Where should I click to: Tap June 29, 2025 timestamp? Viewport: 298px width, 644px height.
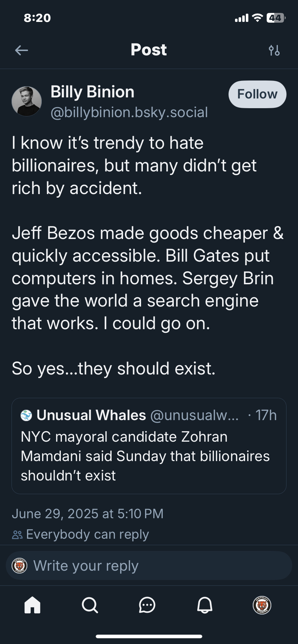pyautogui.click(x=87, y=514)
